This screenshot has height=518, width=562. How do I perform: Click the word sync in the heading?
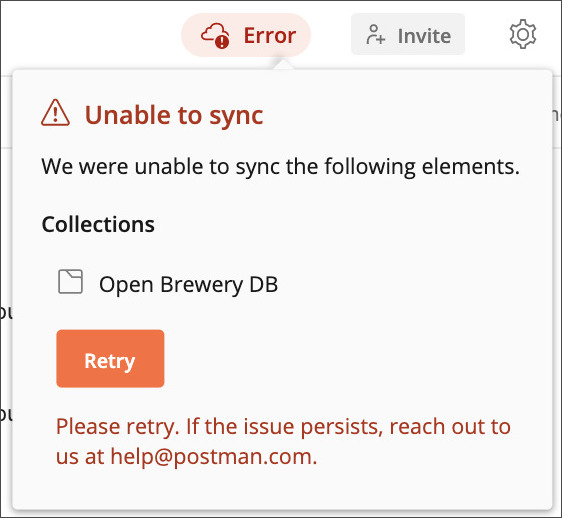point(236,117)
